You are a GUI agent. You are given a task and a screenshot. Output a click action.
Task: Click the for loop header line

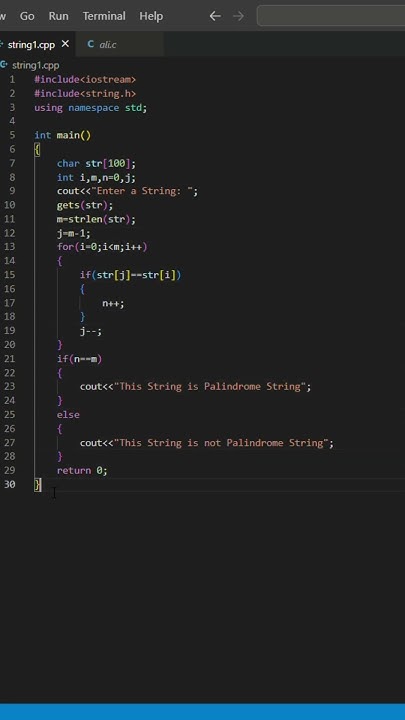(102, 247)
